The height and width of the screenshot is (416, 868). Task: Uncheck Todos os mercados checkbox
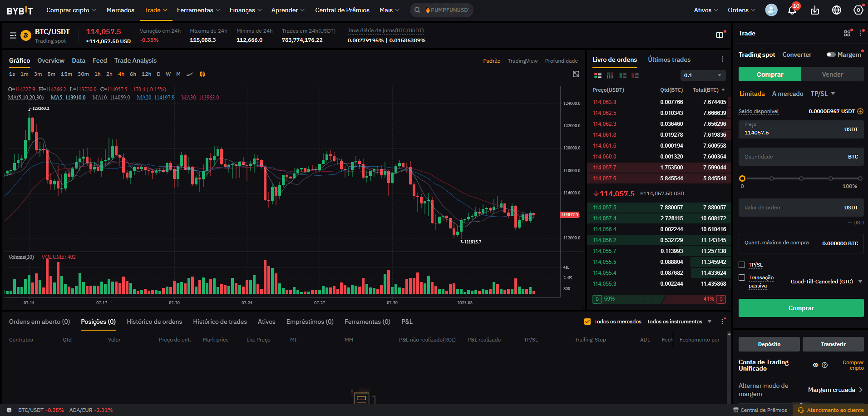click(587, 322)
